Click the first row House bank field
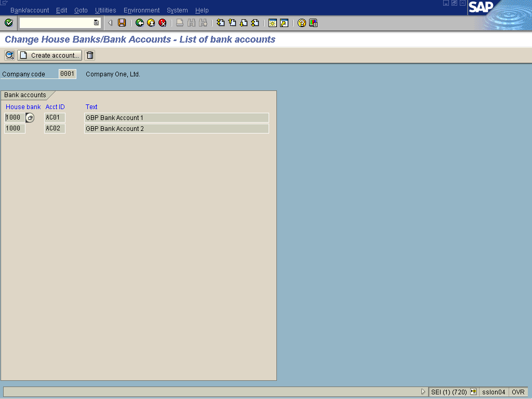The image size is (532, 399). [x=15, y=117]
